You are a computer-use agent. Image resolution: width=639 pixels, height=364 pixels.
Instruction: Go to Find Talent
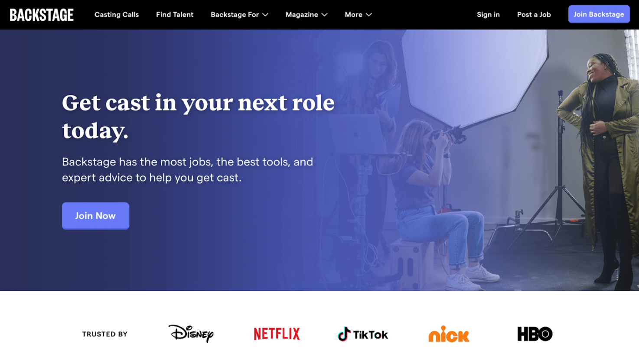pos(175,15)
